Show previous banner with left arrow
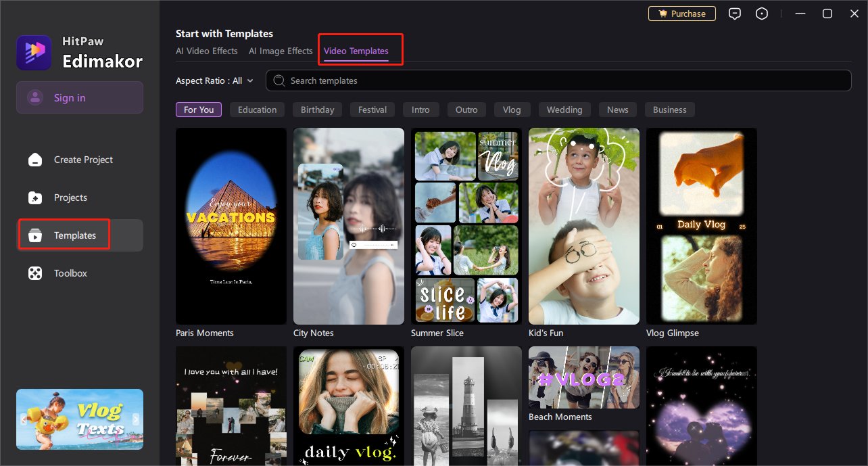This screenshot has height=466, width=868. (24, 419)
